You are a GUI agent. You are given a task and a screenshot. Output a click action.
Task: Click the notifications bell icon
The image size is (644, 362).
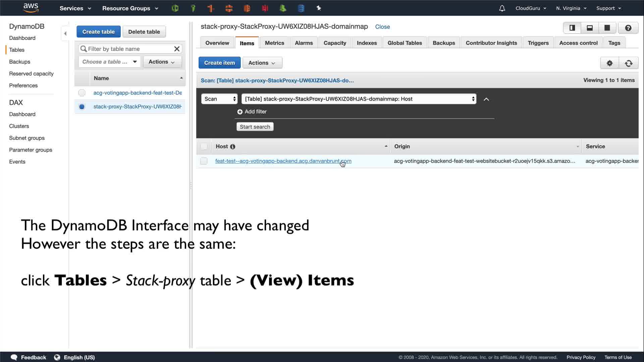coord(502,8)
